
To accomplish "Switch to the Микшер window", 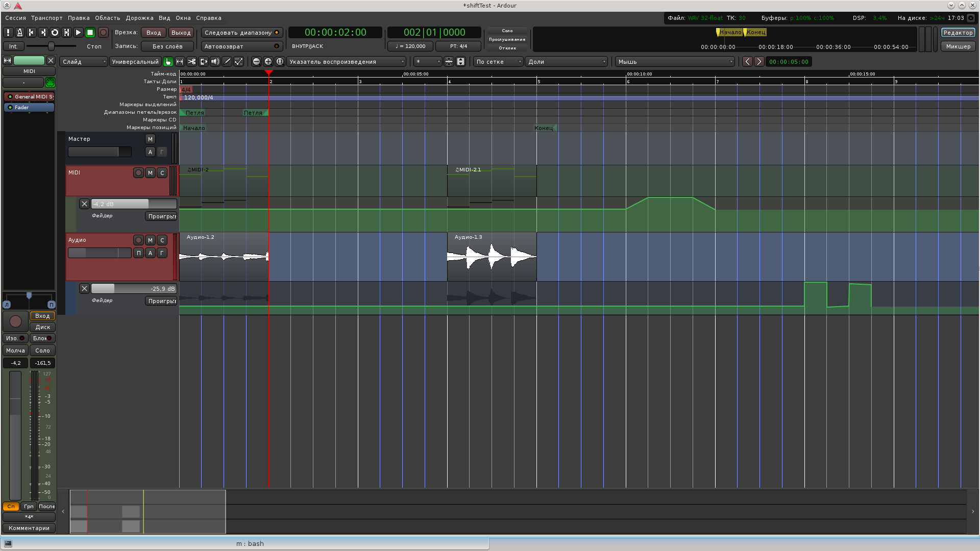I will pos(958,46).
